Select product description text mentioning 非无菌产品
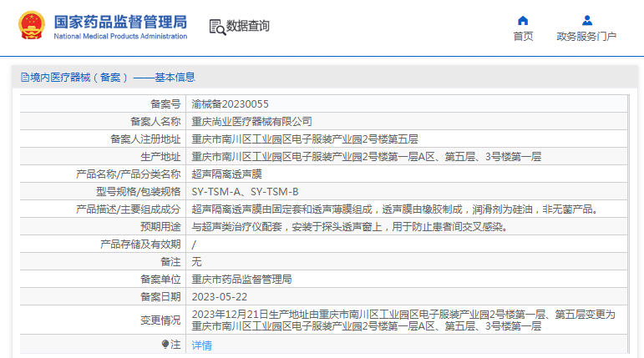The width and height of the screenshot is (644, 358). pos(395,209)
